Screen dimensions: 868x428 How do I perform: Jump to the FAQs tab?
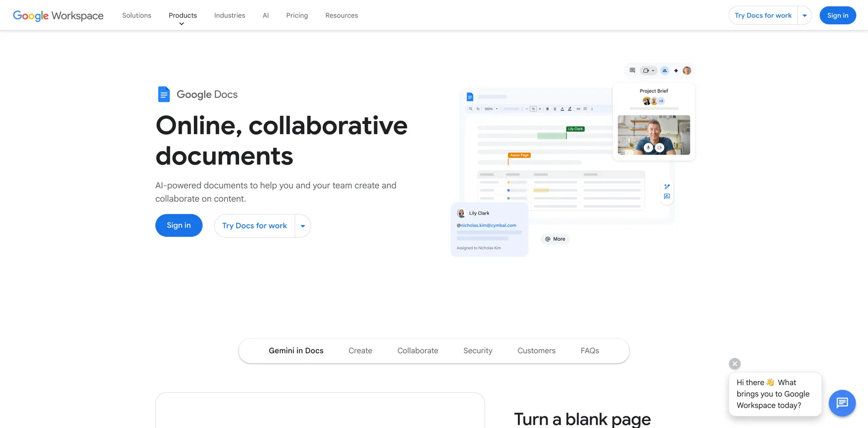[x=590, y=351]
